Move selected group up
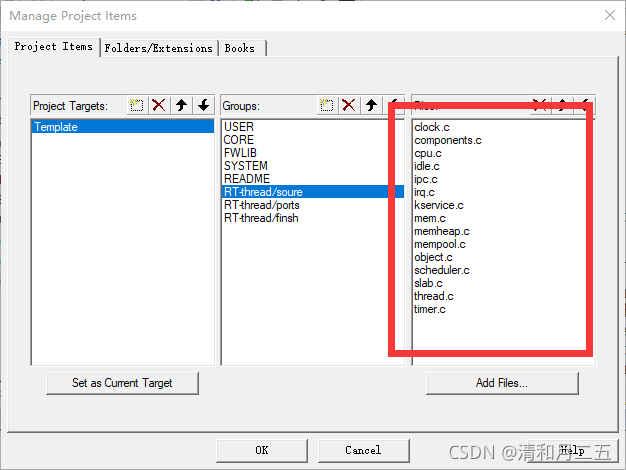Viewport: 626px width, 470px height. (x=371, y=105)
